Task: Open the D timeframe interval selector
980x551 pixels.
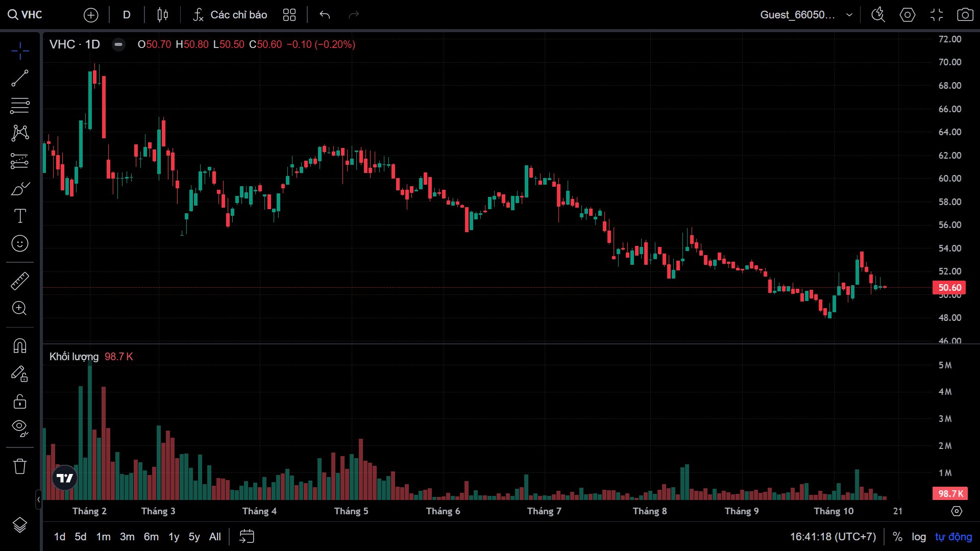Action: (x=127, y=15)
